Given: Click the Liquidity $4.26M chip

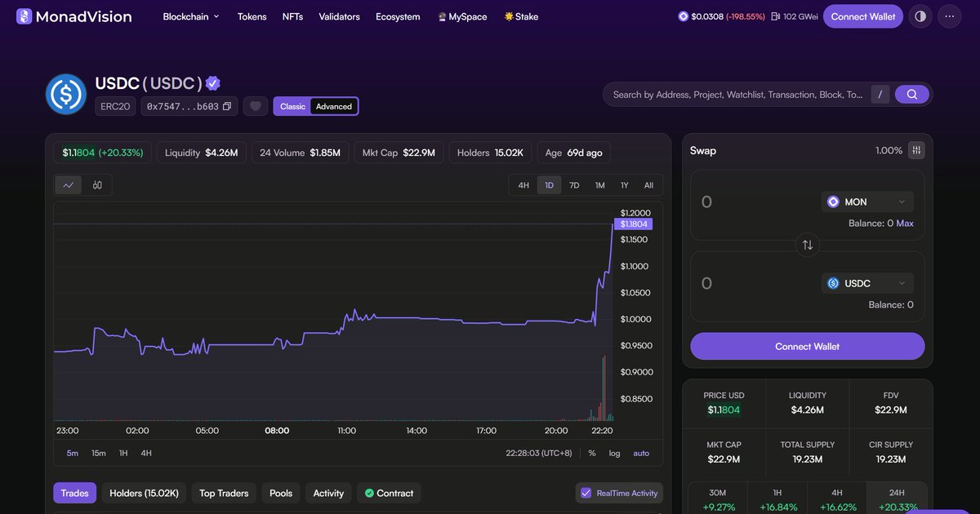Looking at the screenshot, I should pos(202,153).
